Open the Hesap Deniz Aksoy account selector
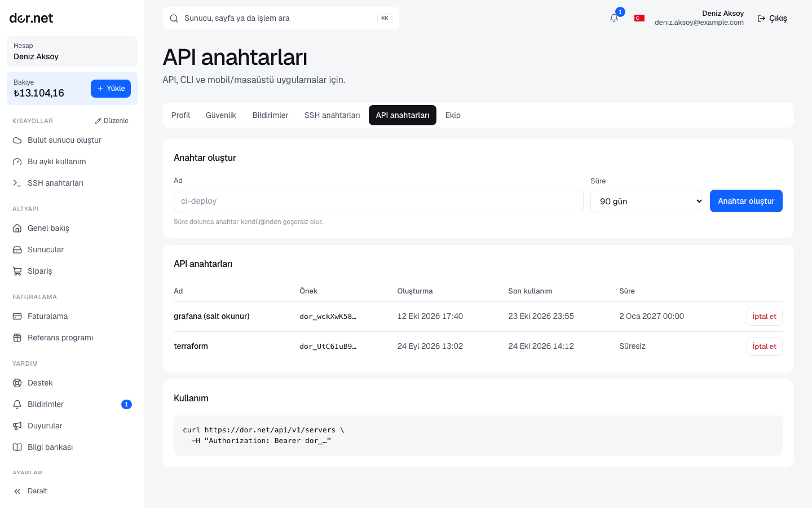The image size is (812, 508). [72, 51]
